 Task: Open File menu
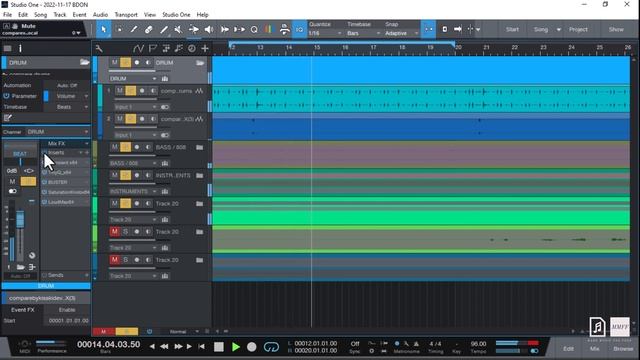tap(7, 14)
